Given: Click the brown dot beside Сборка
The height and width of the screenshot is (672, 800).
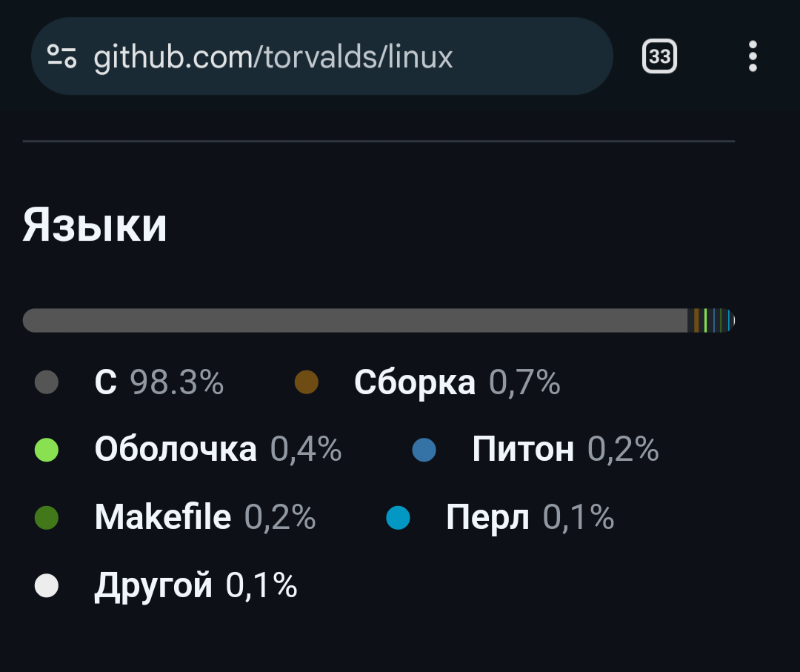Looking at the screenshot, I should [306, 383].
